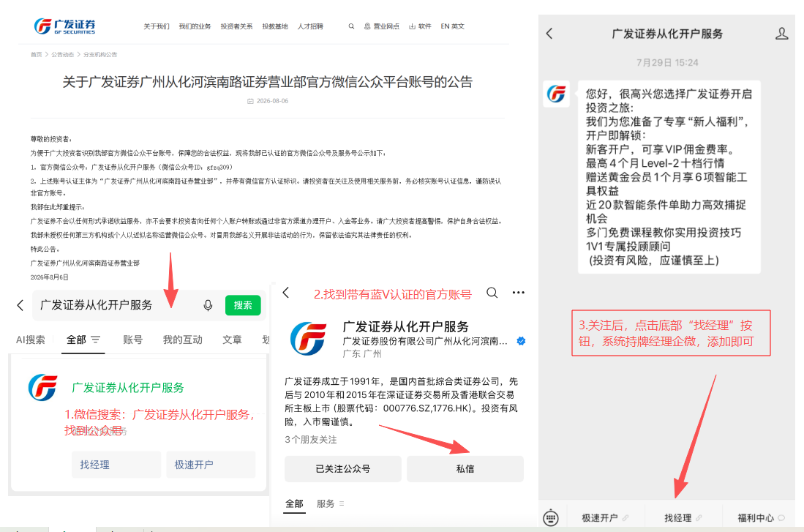
Task: Click 极速开户 button in search result card
Action: [210, 465]
